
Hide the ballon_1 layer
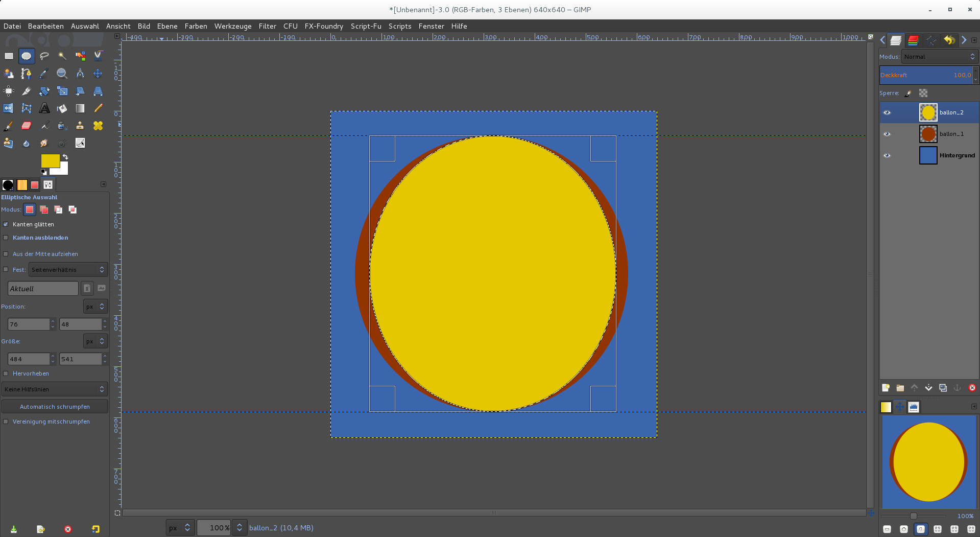[887, 134]
